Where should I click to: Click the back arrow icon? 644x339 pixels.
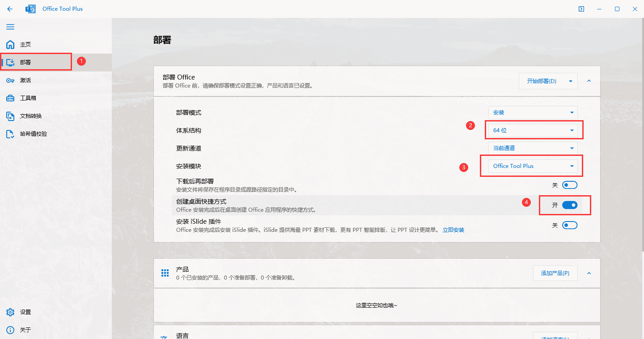coord(10,9)
